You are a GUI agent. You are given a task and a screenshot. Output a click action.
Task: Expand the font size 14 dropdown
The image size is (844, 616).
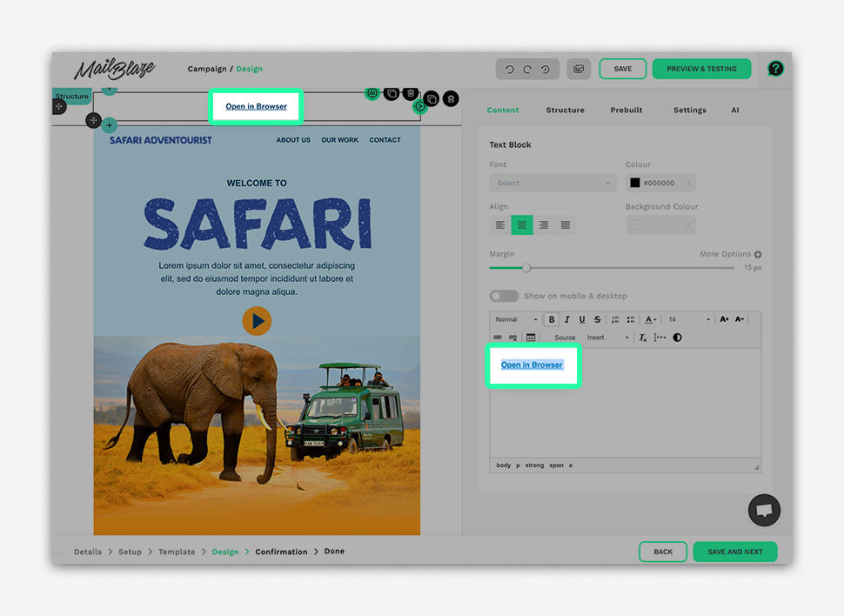point(689,319)
